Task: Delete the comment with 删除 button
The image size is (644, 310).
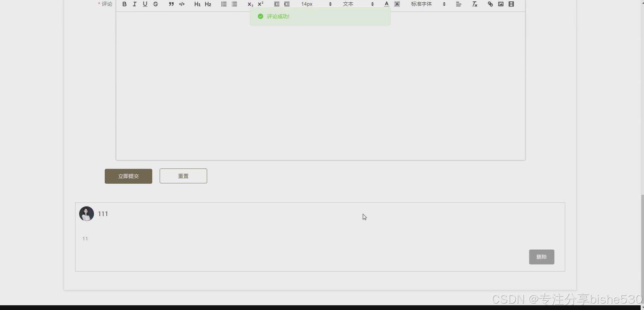Action: point(542,257)
